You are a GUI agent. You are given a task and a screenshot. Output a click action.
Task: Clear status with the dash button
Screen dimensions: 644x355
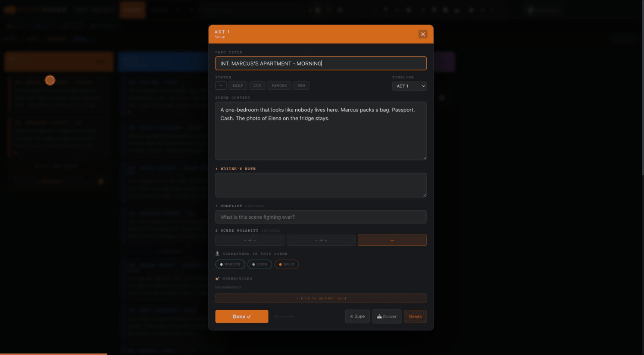click(221, 85)
